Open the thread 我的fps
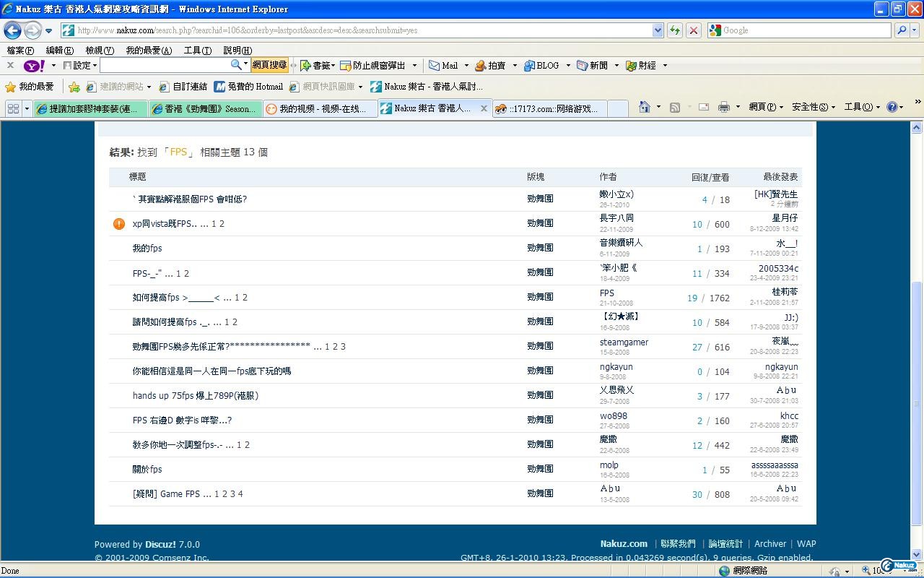Image resolution: width=924 pixels, height=578 pixels. (x=147, y=249)
